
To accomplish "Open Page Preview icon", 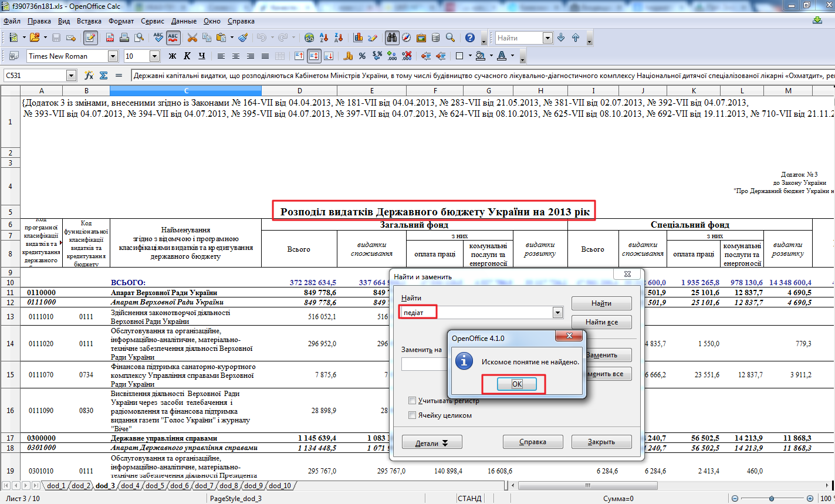I will click(139, 38).
